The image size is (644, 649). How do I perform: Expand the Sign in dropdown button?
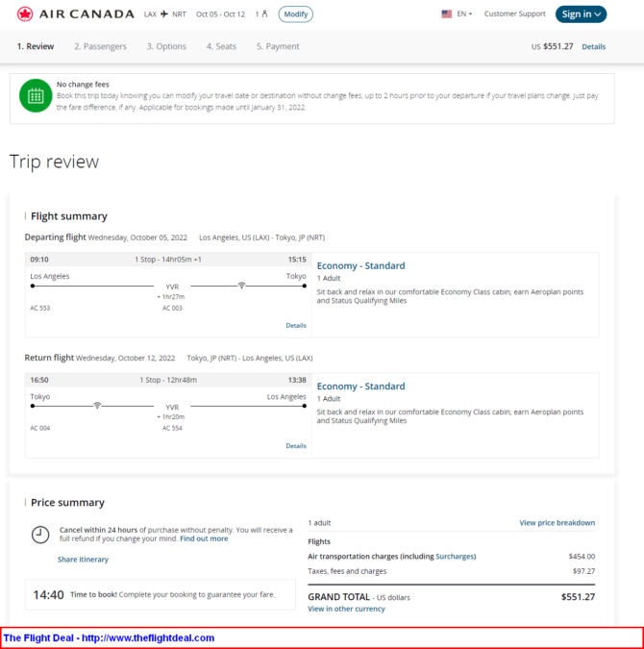point(581,14)
